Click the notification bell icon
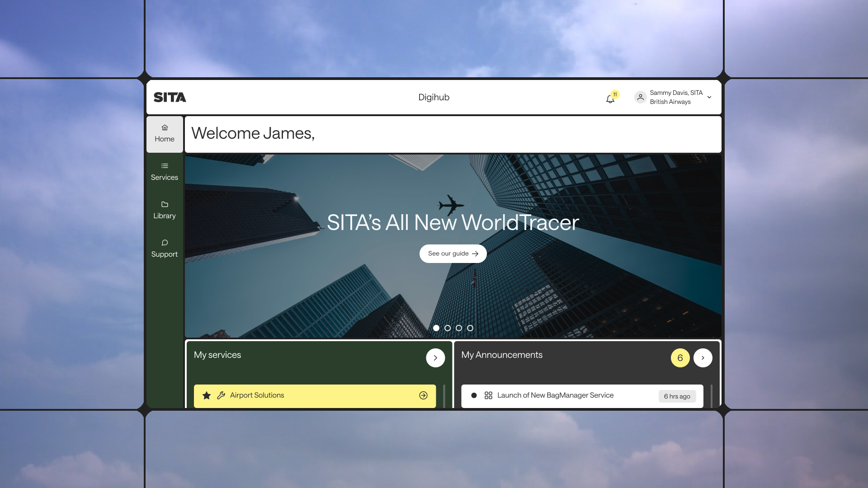Image resolution: width=868 pixels, height=488 pixels. point(610,99)
